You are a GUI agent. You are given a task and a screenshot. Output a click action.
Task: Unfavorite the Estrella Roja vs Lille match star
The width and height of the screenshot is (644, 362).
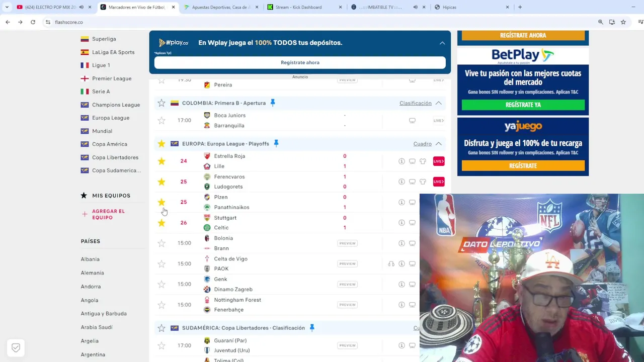[x=162, y=161]
